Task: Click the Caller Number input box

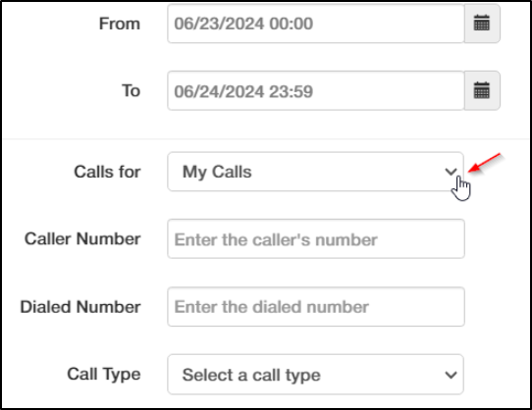Action: coord(316,238)
